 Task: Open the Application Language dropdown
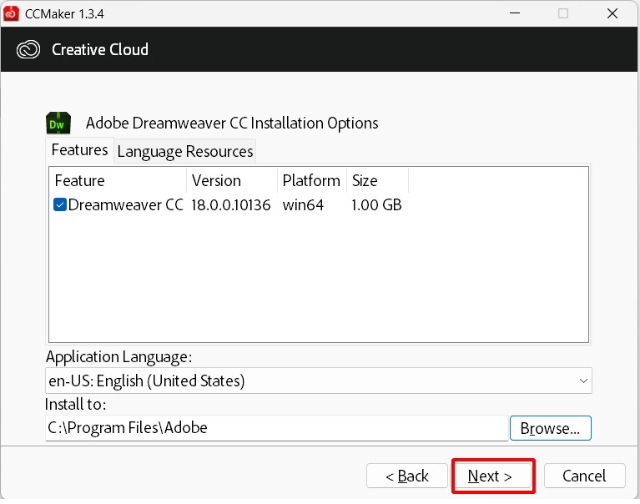318,381
